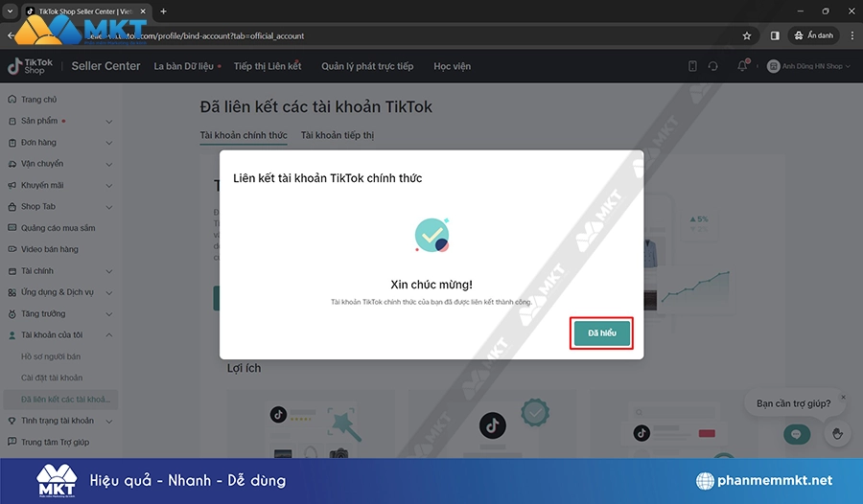Click the chat bubble help icon
The height and width of the screenshot is (504, 863).
point(794,434)
